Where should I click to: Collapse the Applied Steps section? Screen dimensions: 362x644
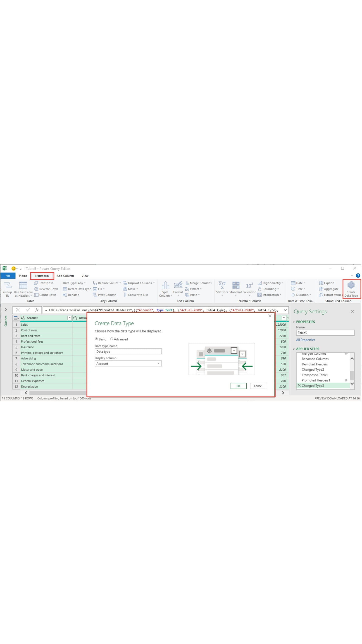click(x=293, y=349)
